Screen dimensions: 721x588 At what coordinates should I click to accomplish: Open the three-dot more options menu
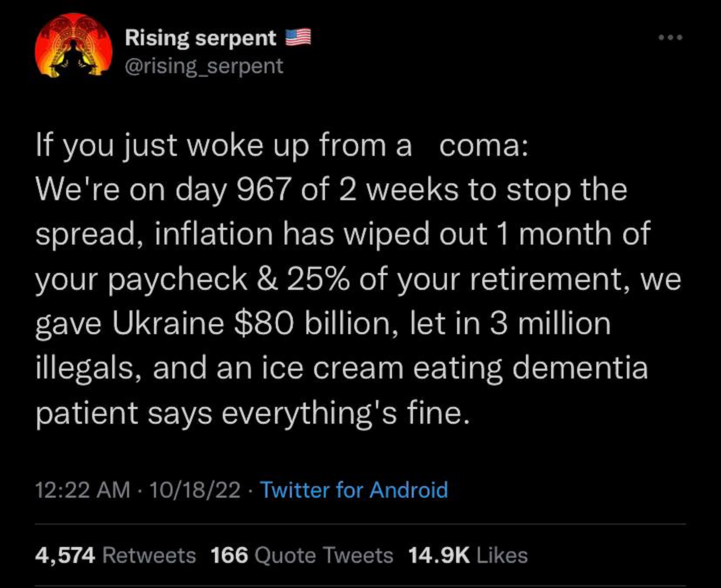[670, 37]
